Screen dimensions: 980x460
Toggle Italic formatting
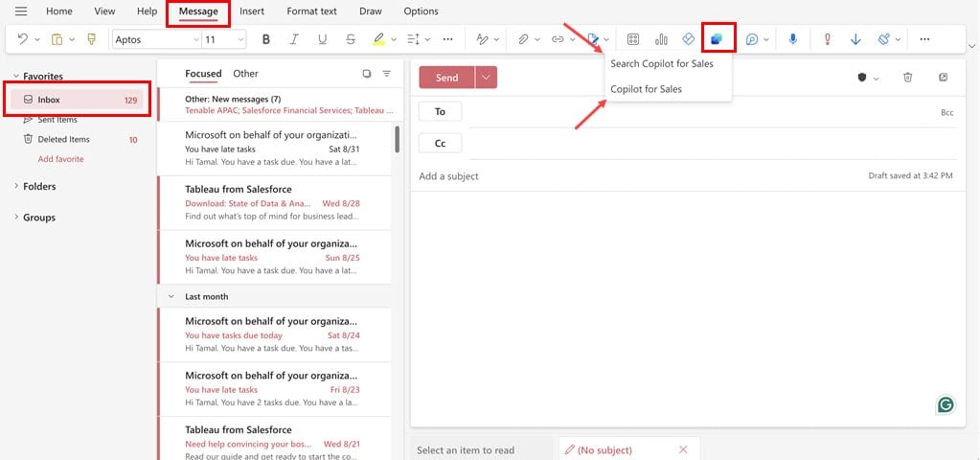294,39
